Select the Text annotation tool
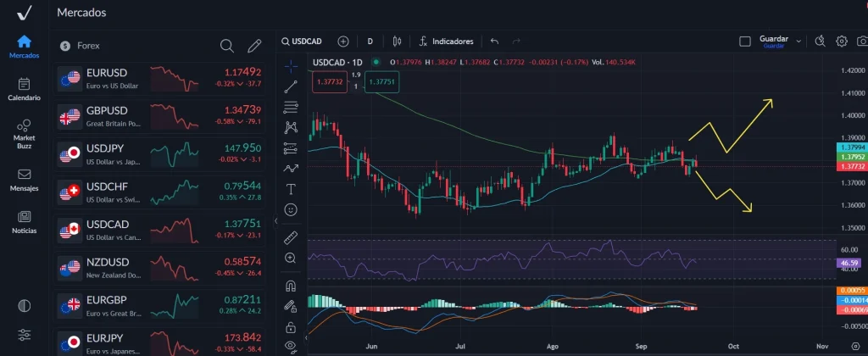868x356 pixels. coord(291,188)
